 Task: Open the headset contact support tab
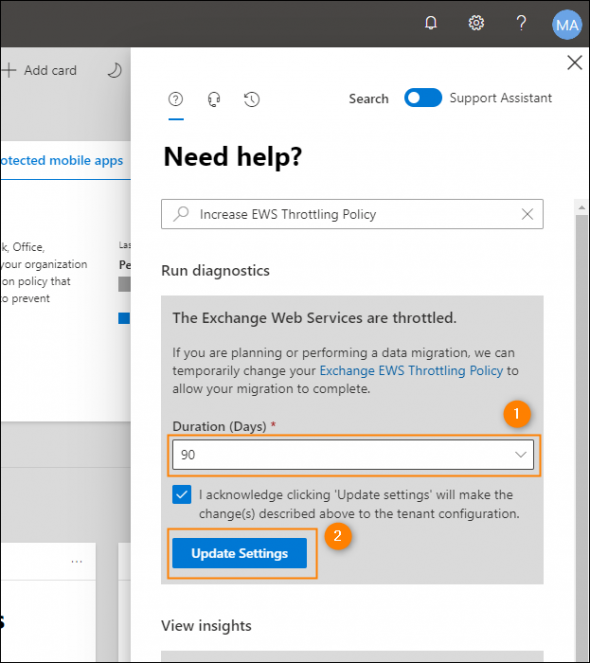pyautogui.click(x=214, y=99)
